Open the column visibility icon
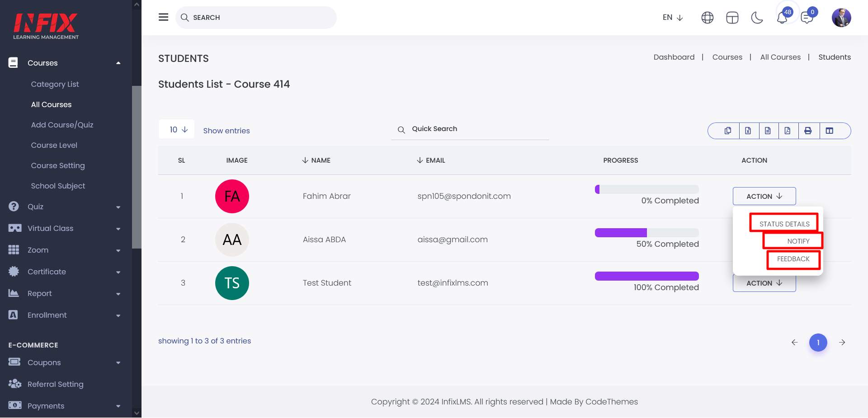 pyautogui.click(x=830, y=131)
